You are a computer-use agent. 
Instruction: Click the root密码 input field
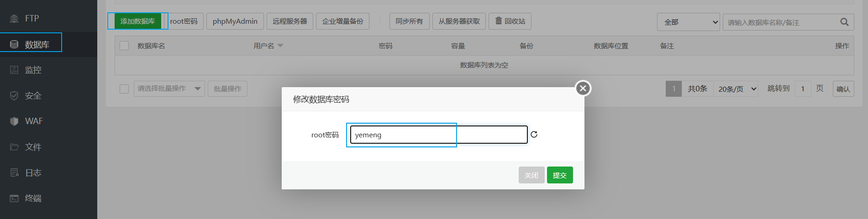coord(438,135)
